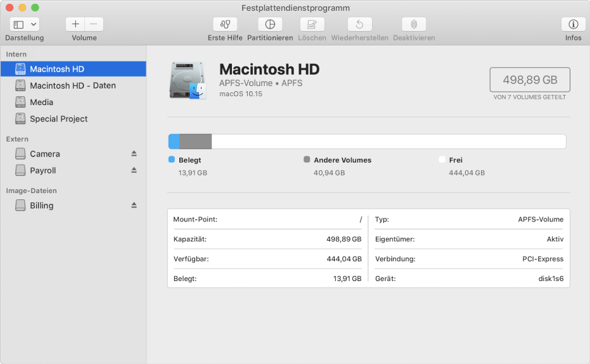This screenshot has height=364, width=590.
Task: Click the Eigentümer value Aktiv
Action: 555,239
